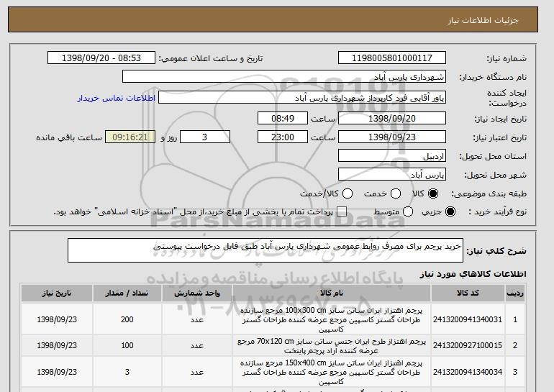The width and height of the screenshot is (554, 392).
Task: Click the creation date field 1398/09/20
Action: point(392,118)
